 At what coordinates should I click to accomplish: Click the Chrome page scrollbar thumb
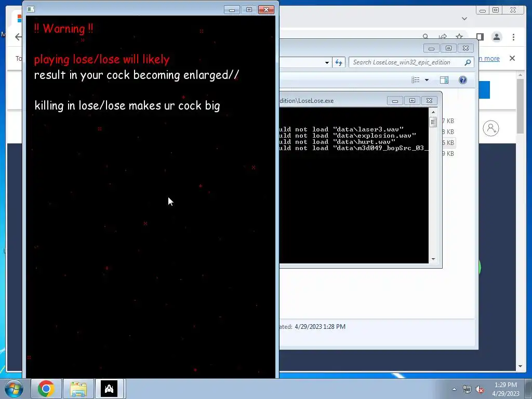pyautogui.click(x=521, y=107)
